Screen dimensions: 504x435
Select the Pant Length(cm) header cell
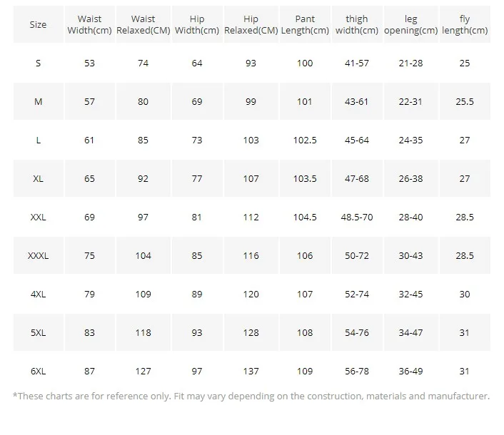coord(305,25)
